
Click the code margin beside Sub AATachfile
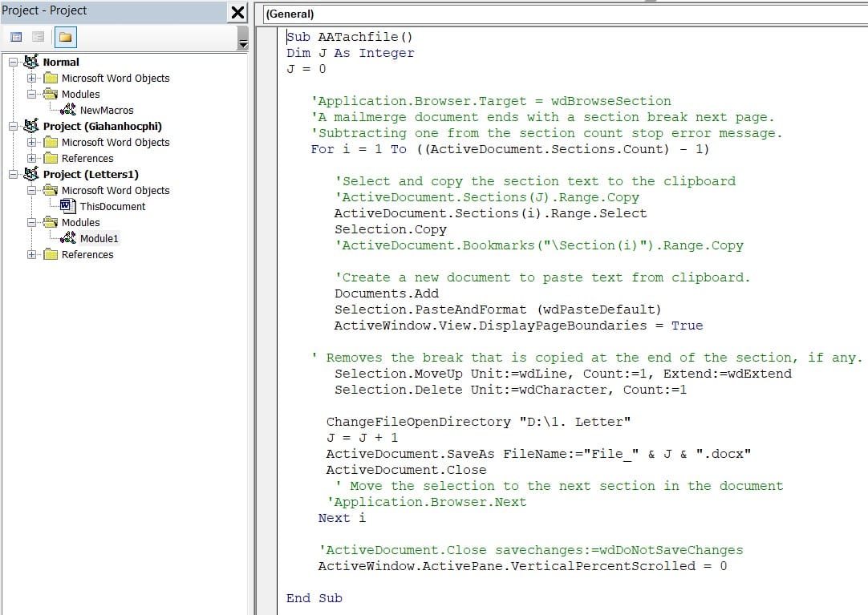(x=281, y=36)
